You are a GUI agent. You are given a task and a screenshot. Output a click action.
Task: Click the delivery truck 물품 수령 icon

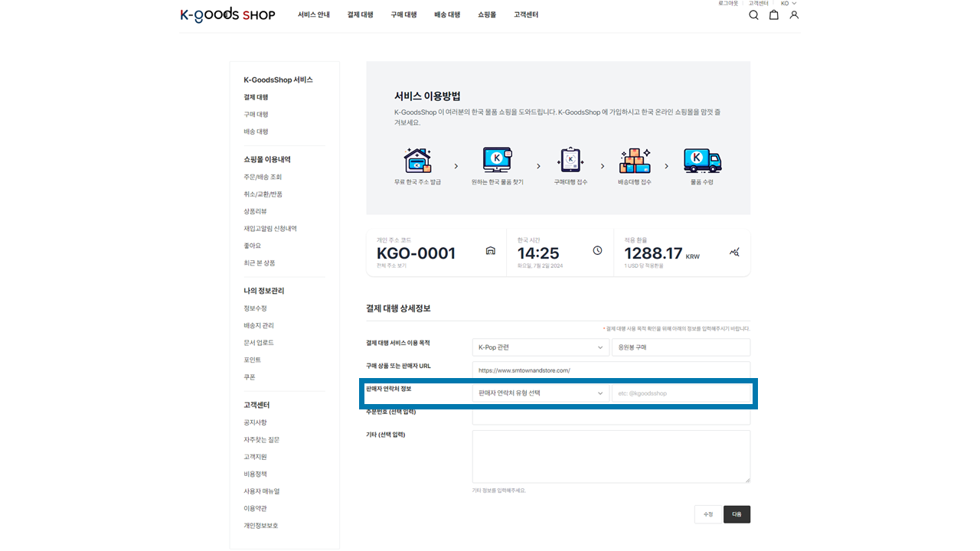pos(702,161)
